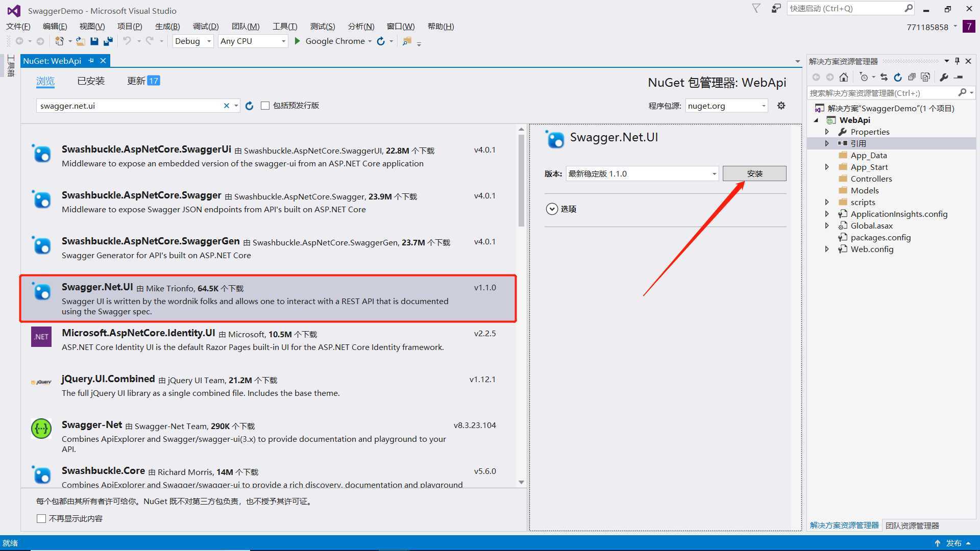
Task: Open the 项目(P) menu
Action: pos(130,27)
